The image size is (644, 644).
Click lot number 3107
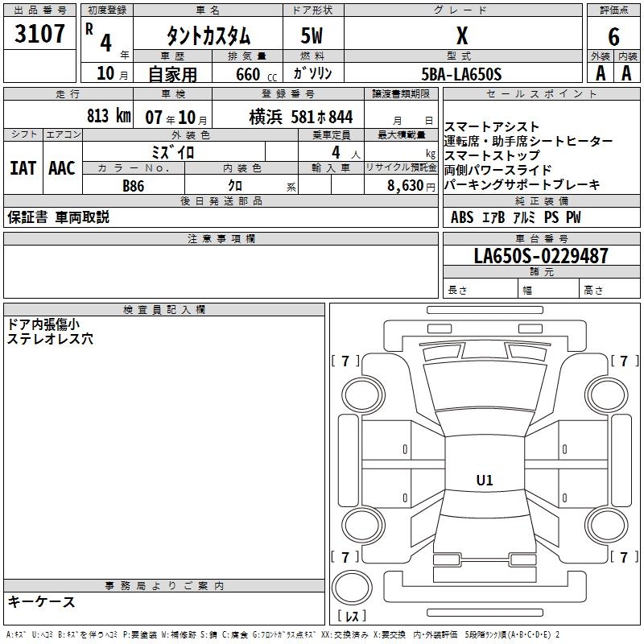pyautogui.click(x=40, y=35)
